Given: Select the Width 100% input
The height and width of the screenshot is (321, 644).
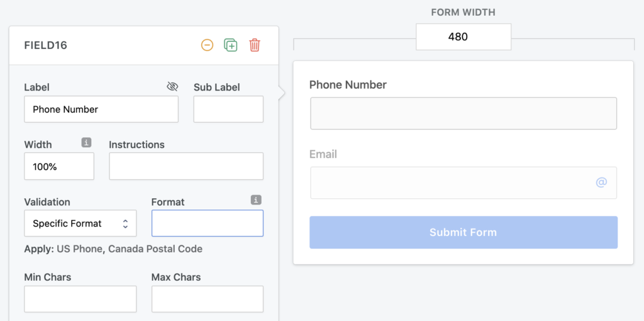Looking at the screenshot, I should (x=59, y=166).
